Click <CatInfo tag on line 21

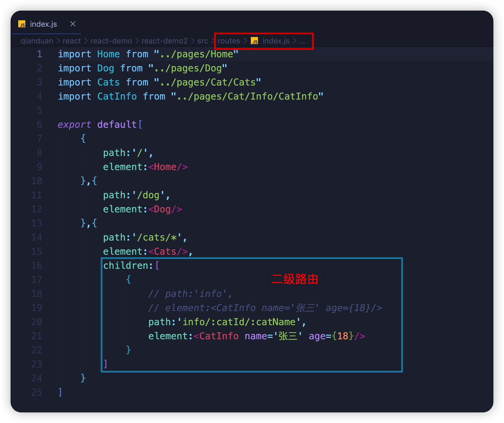(216, 336)
